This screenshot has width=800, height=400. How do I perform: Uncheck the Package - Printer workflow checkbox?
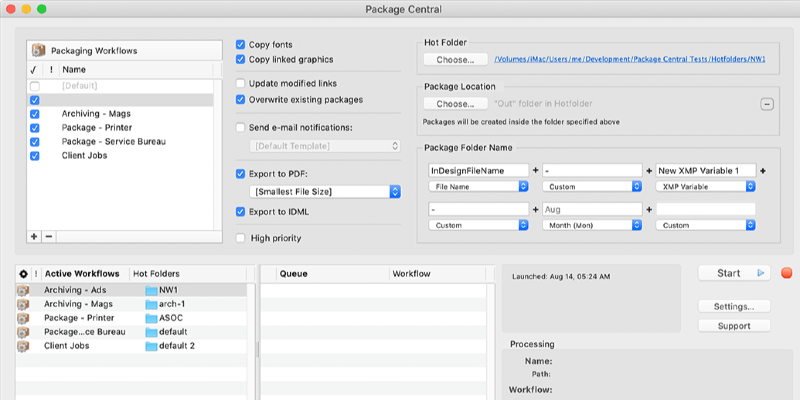coord(35,128)
